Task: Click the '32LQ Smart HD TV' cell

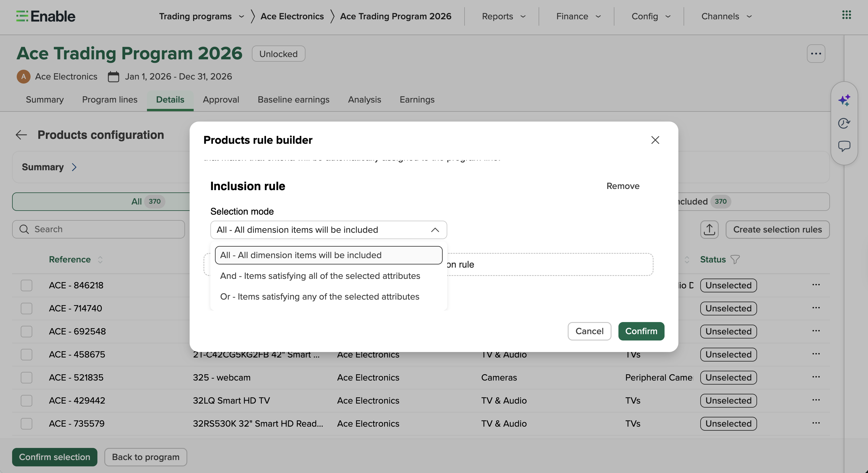Action: pos(231,401)
